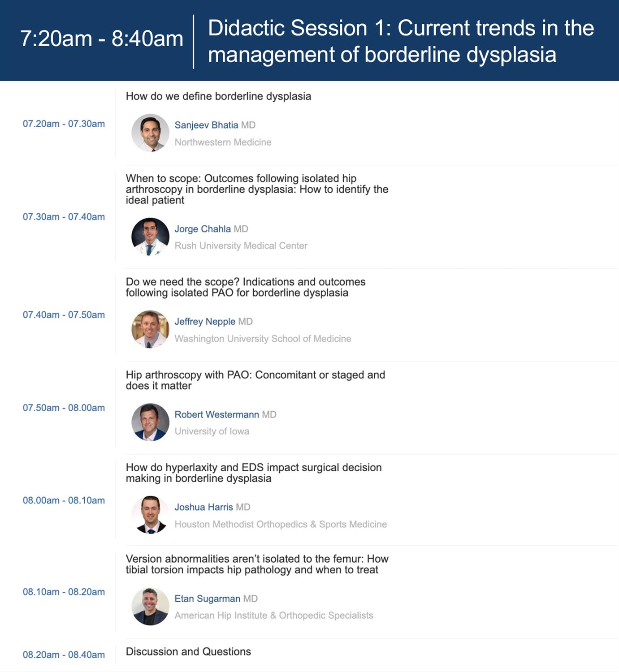Open Jeffrey Nepple's name link
The image size is (619, 672).
(205, 322)
